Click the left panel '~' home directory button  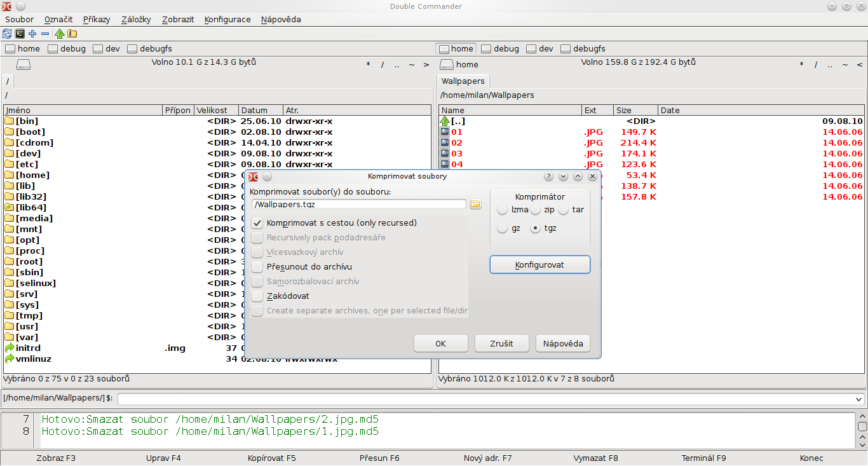411,64
